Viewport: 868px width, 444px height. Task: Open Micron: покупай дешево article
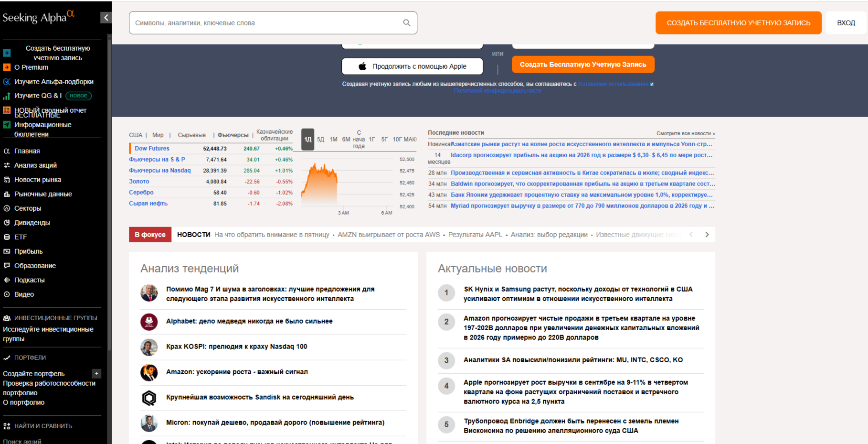tap(275, 422)
